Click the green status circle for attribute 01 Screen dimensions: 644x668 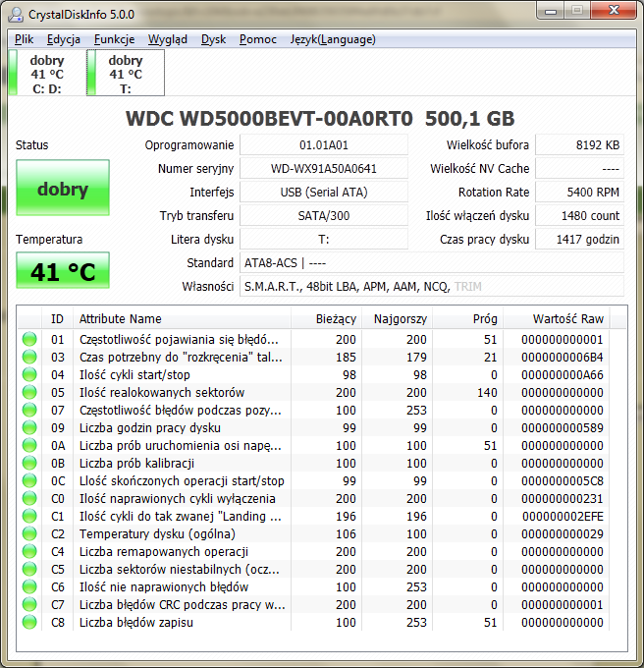click(29, 340)
